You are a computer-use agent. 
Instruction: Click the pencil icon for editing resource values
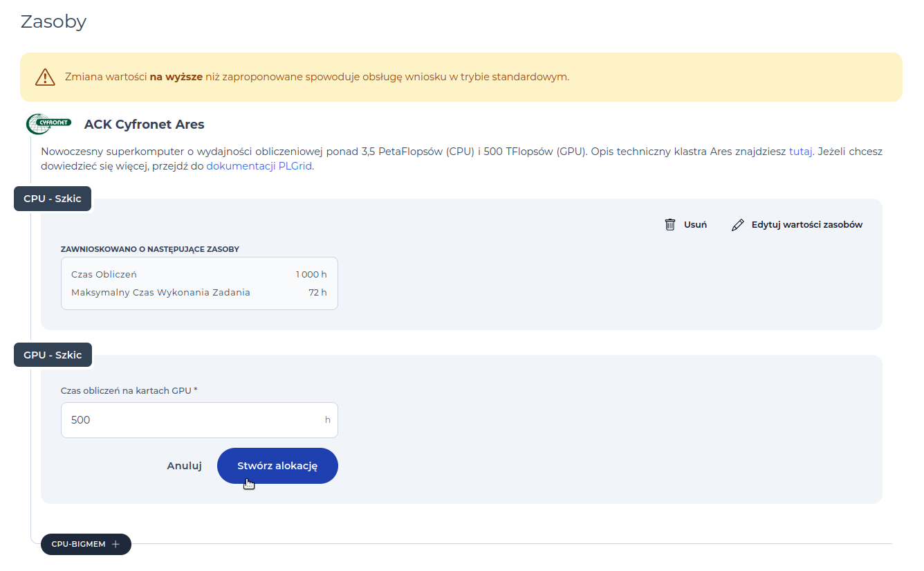click(738, 224)
